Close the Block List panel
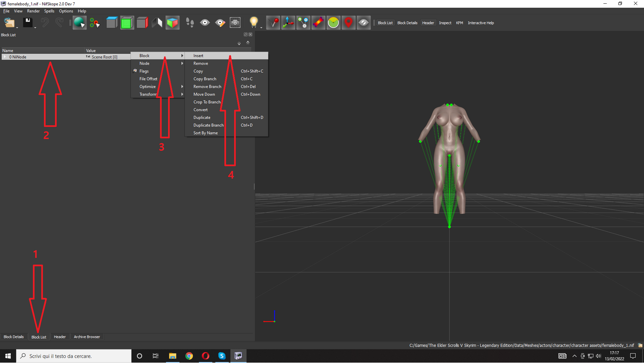This screenshot has width=644, height=364. [250, 34]
